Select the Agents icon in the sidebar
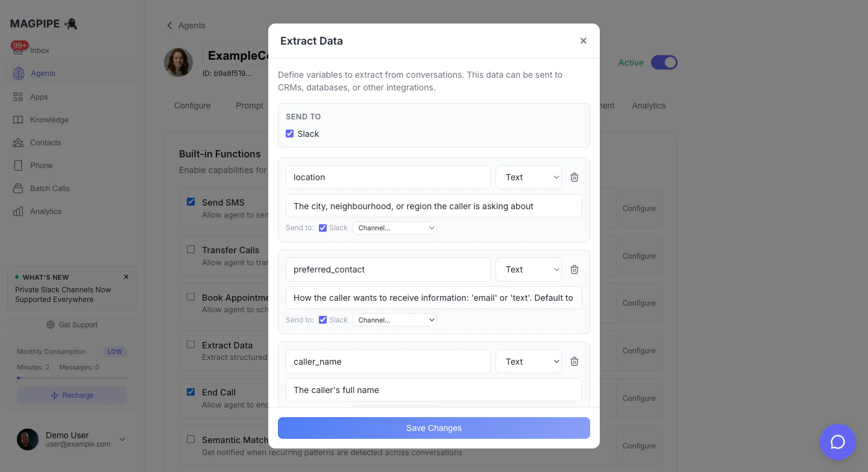 pos(18,74)
